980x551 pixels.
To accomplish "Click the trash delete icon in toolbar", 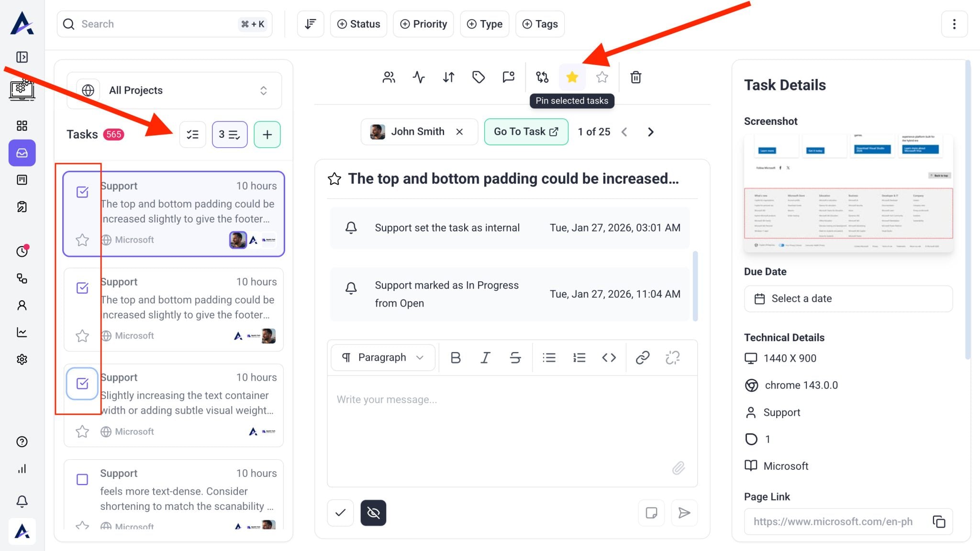I will click(x=635, y=77).
